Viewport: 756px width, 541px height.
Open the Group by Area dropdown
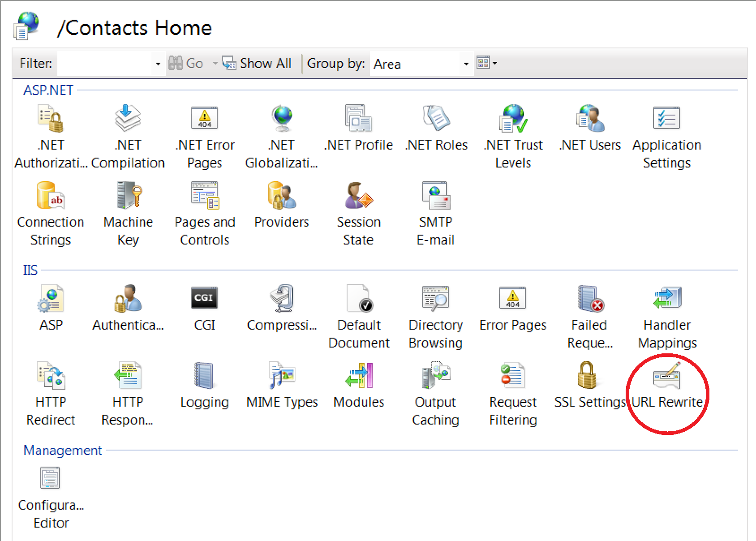[x=465, y=64]
